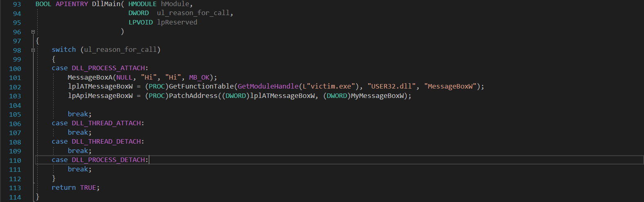Click the MB_OK constant
The width and height of the screenshot is (644, 202).
click(199, 78)
